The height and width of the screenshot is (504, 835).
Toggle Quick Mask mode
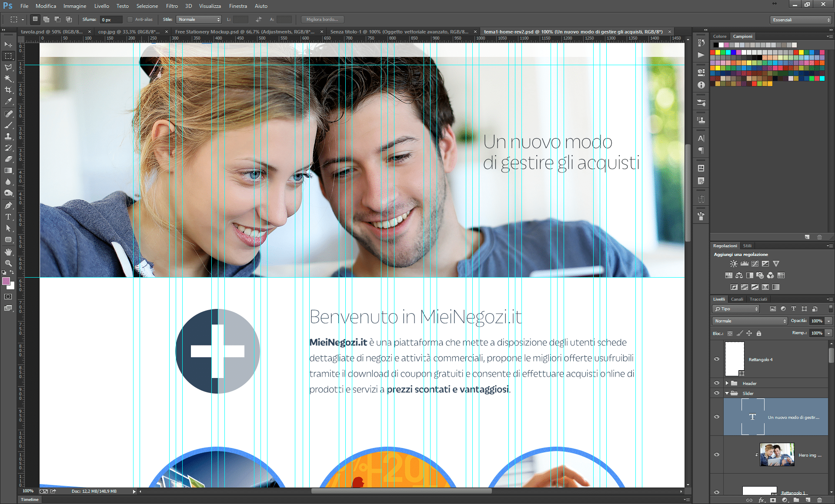click(8, 297)
